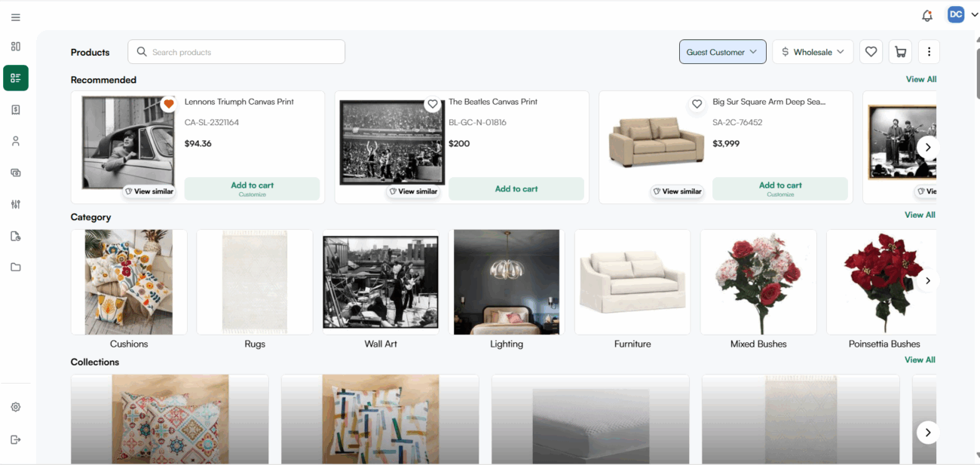980x465 pixels.
Task: Unfavorite the Lennons Triumph Canvas Print
Action: point(169,104)
